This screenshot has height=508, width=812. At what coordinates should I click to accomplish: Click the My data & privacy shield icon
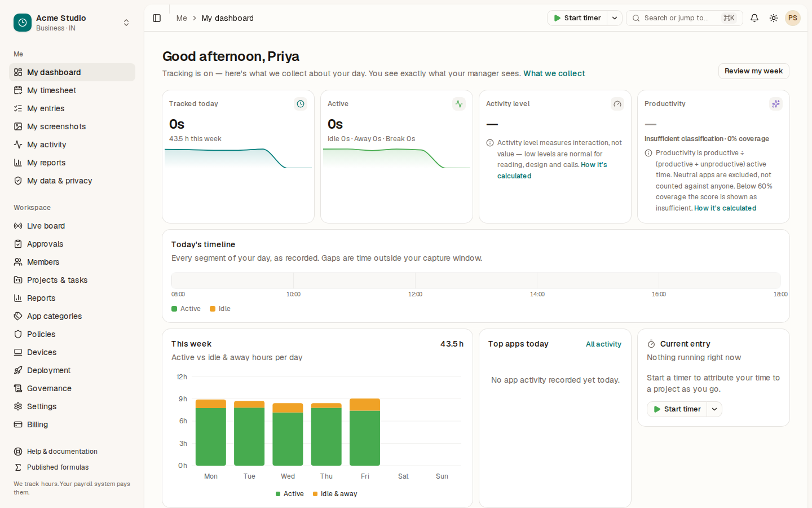click(x=18, y=181)
